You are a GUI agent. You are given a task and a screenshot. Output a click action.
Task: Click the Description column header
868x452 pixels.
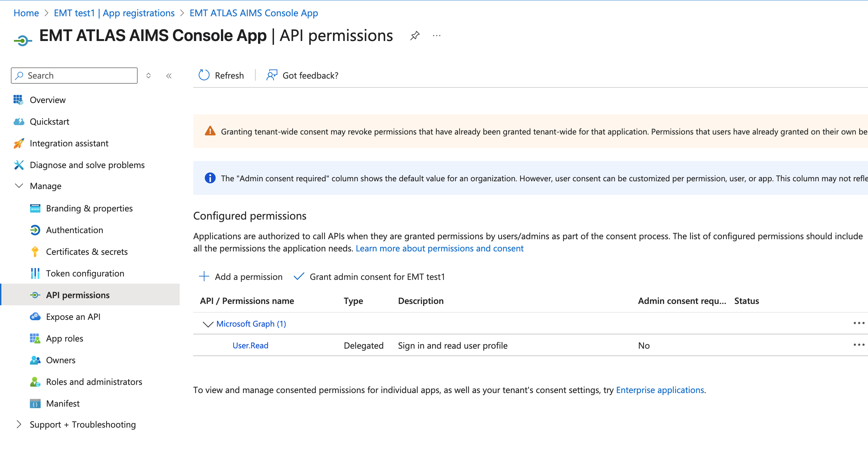coord(421,301)
